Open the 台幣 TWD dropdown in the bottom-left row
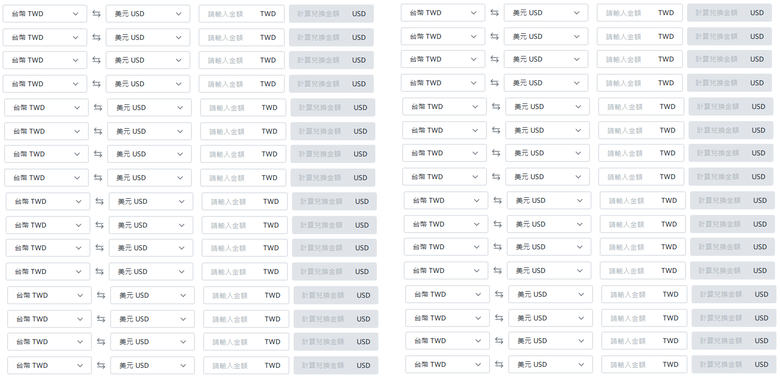This screenshot has width=780, height=382. (49, 365)
